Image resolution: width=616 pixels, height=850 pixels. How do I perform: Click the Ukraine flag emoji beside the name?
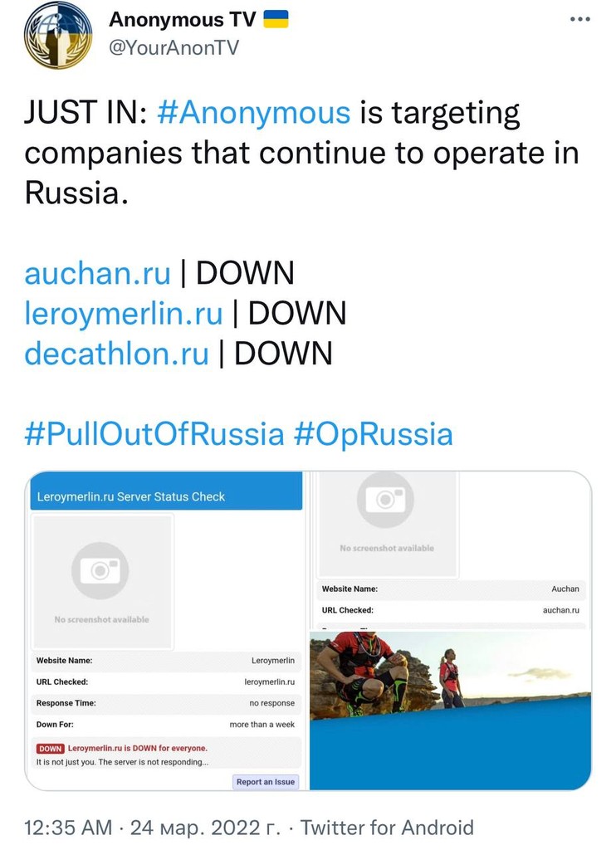coord(276,19)
